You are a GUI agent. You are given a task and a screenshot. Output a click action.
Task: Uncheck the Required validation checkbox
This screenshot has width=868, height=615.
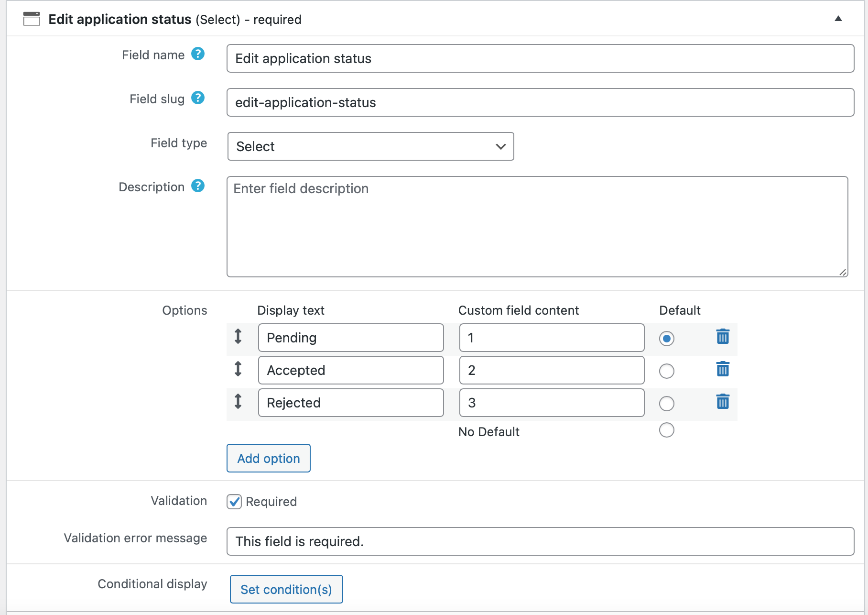pyautogui.click(x=234, y=502)
